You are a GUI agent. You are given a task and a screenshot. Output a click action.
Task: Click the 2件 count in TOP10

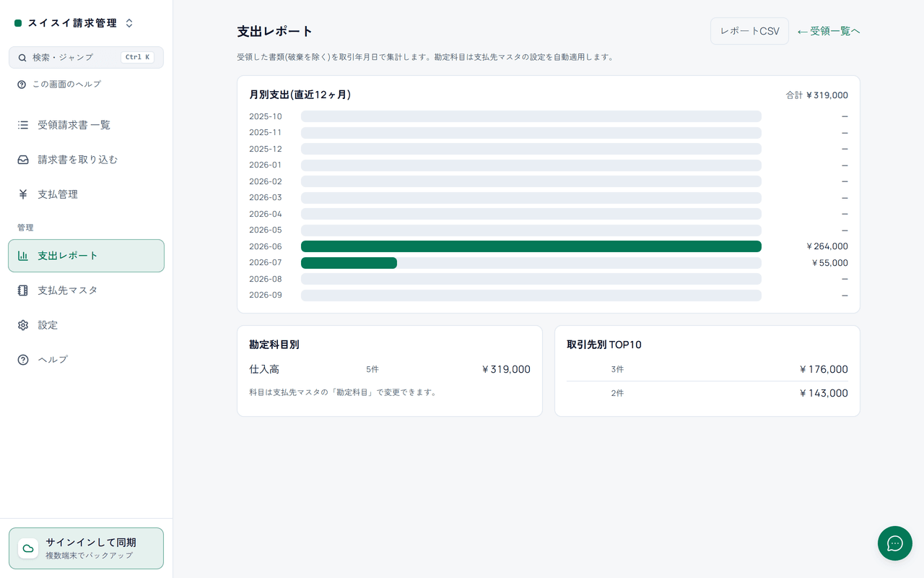pos(617,393)
